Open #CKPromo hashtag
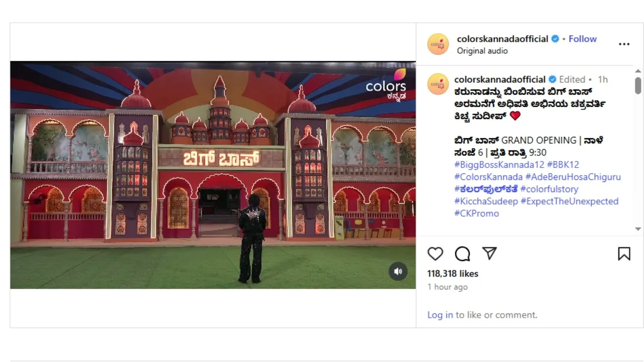The image size is (644, 362). pos(476,213)
